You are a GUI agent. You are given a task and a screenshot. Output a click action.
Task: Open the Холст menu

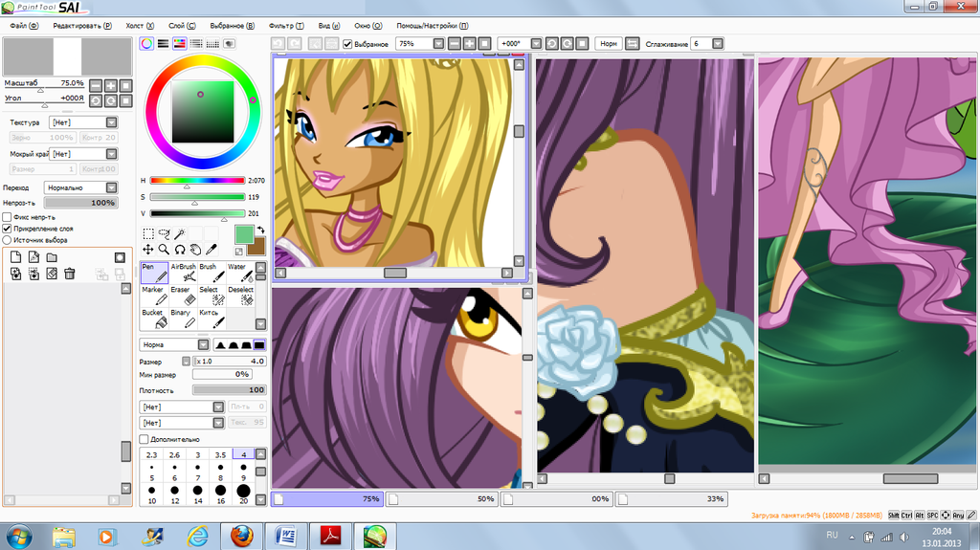140,26
